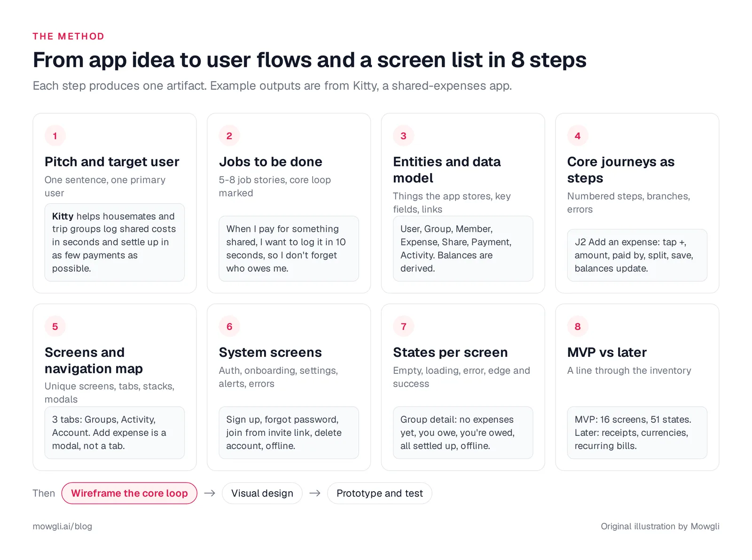This screenshot has width=752, height=560.
Task: Click the 'J2 Add an expense' example box
Action: tap(637, 255)
